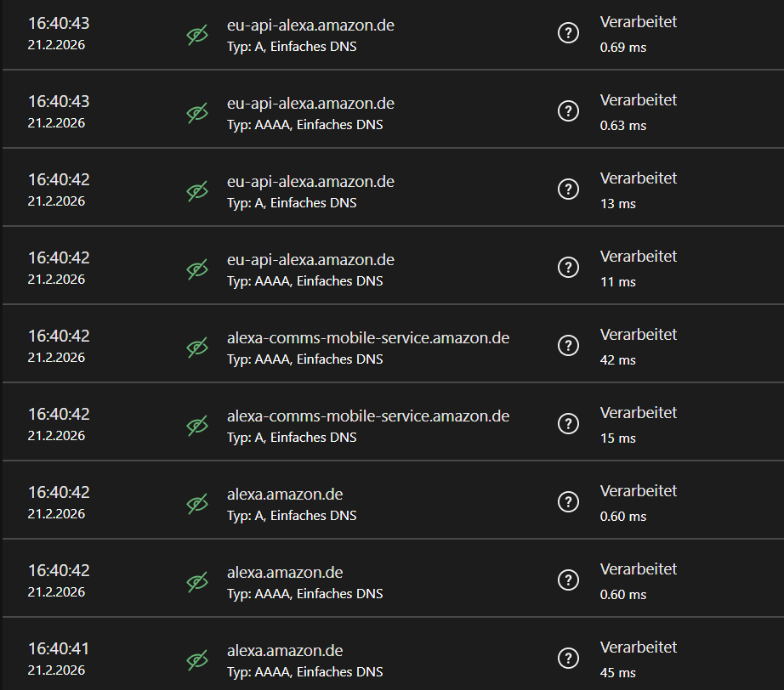This screenshot has width=784, height=690.
Task: Open question mark for alexa.amazon.de Typ A query
Action: [568, 502]
